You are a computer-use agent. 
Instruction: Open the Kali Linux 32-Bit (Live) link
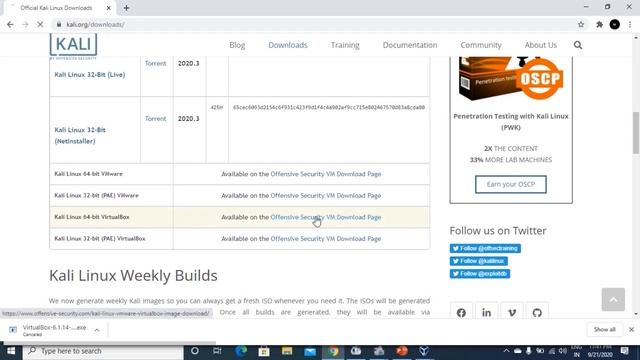(90, 75)
